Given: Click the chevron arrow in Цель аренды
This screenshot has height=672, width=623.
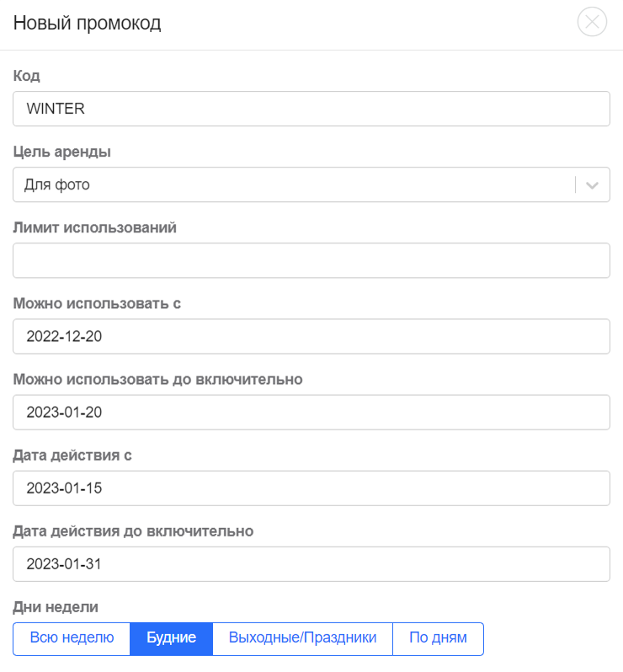Looking at the screenshot, I should (592, 185).
